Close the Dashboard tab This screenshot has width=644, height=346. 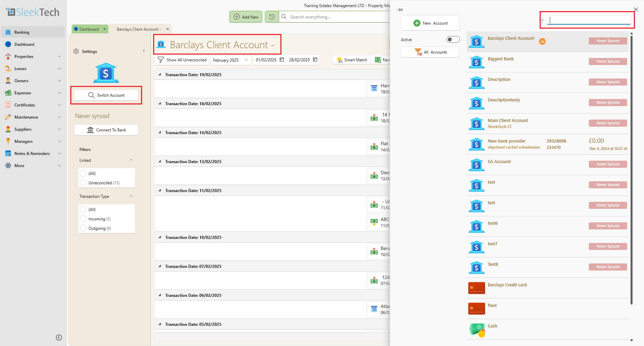click(105, 29)
